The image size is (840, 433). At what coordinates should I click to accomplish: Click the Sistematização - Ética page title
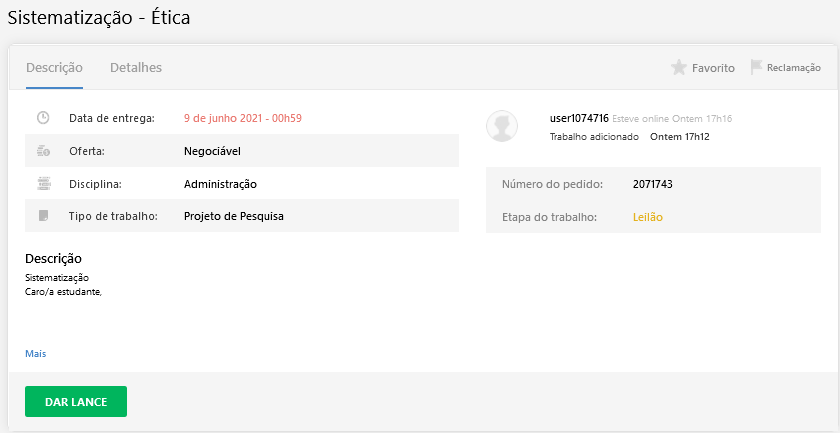pyautogui.click(x=99, y=18)
